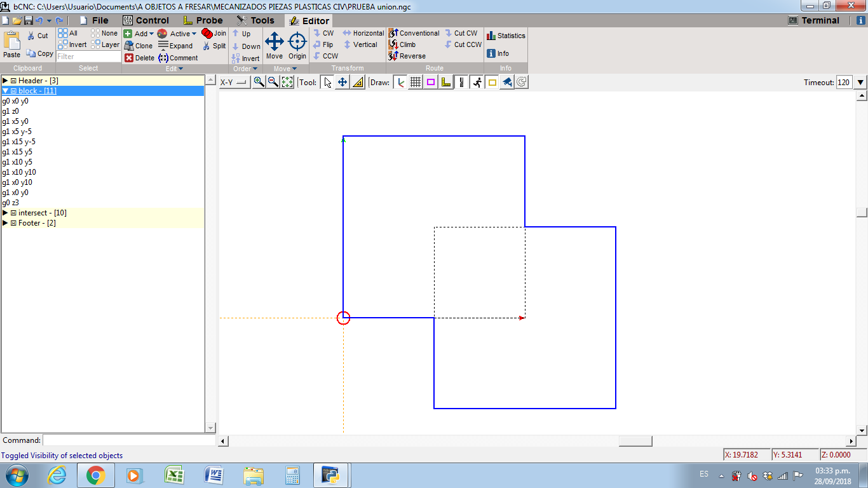Open the dropdown arrow next to Timeout
Image resolution: width=868 pixels, height=488 pixels.
(860, 82)
